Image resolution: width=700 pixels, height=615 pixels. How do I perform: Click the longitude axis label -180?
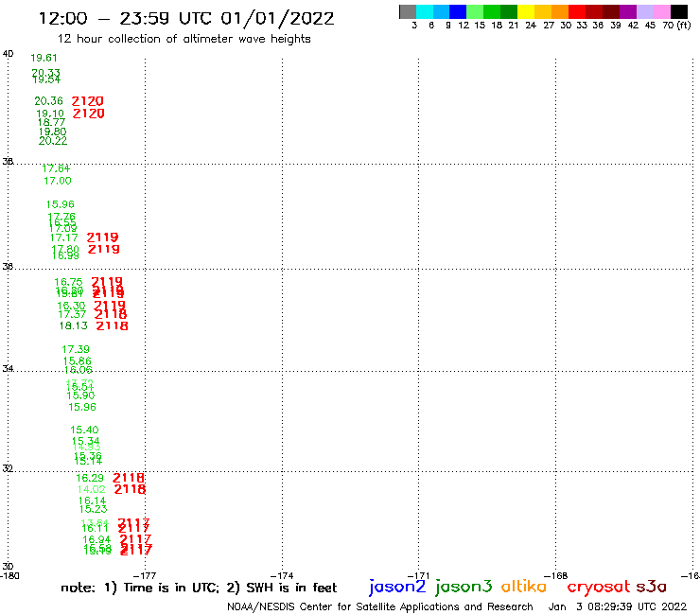coord(9,576)
